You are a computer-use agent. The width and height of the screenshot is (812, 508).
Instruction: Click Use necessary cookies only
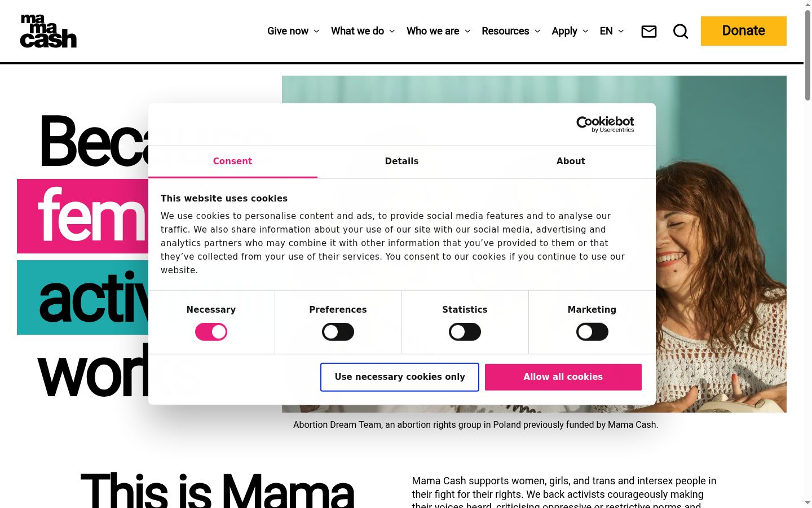(400, 377)
